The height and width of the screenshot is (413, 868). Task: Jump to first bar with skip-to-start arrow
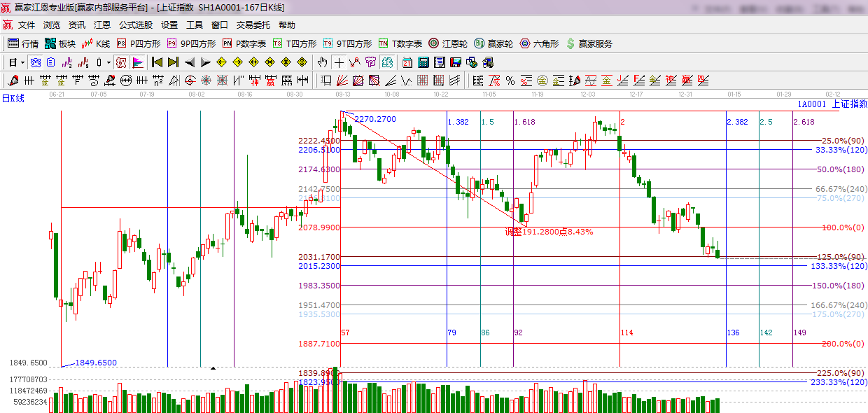(157, 62)
